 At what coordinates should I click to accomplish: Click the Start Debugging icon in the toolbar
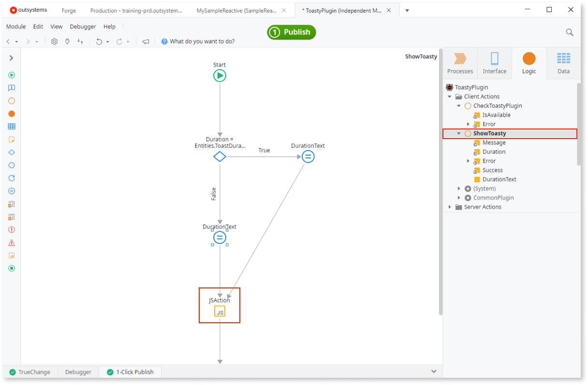point(11,75)
